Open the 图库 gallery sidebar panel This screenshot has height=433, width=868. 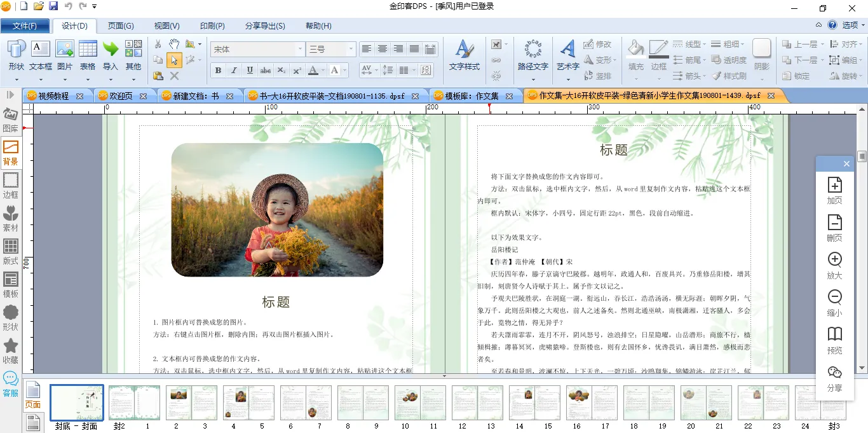(11, 119)
